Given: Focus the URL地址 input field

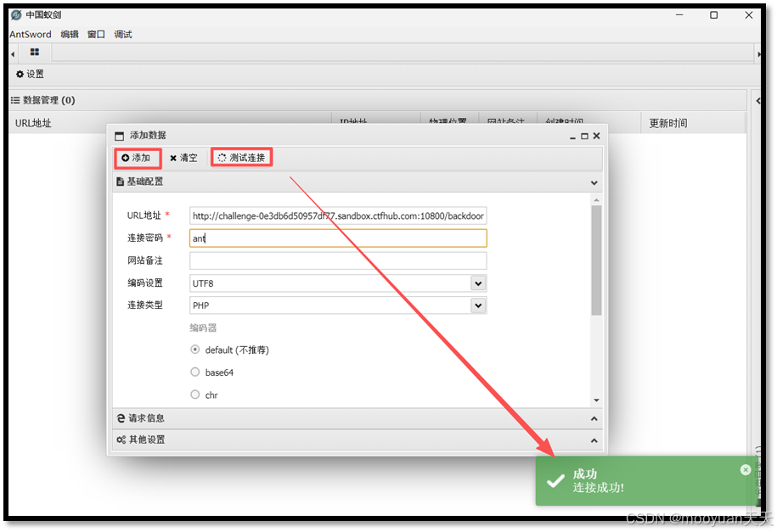Looking at the screenshot, I should coord(338,216).
